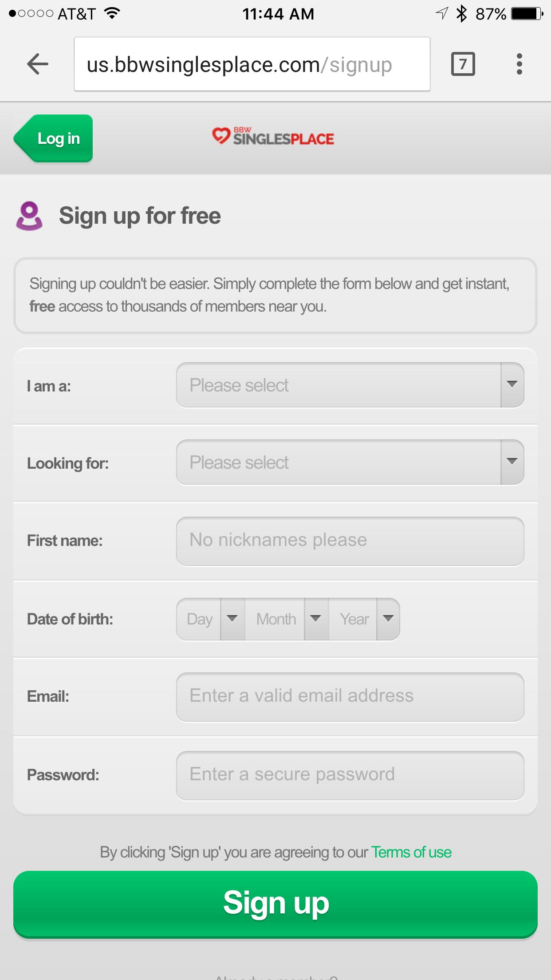Tap the BBW SinglesPlace logo
This screenshot has height=980, width=551.
(273, 137)
